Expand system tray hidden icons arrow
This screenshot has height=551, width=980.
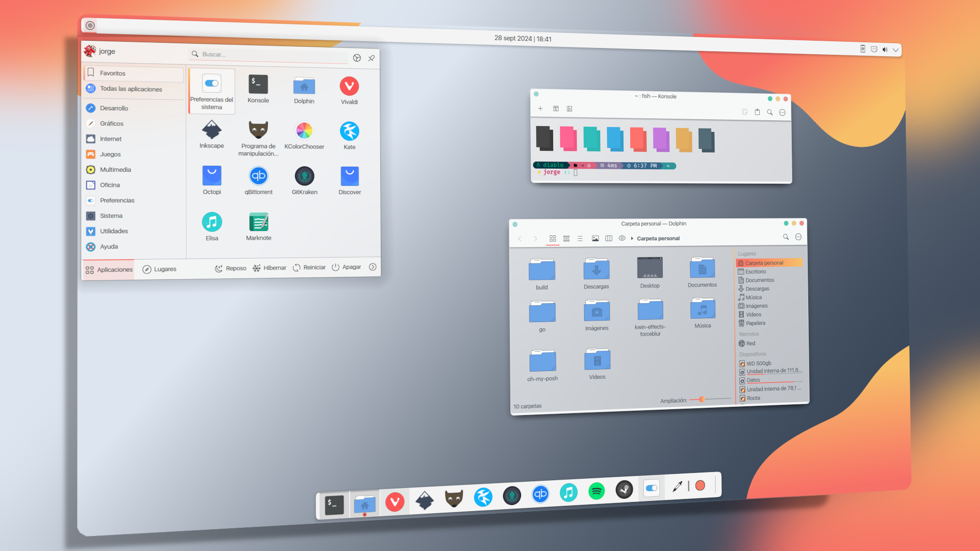click(x=896, y=50)
